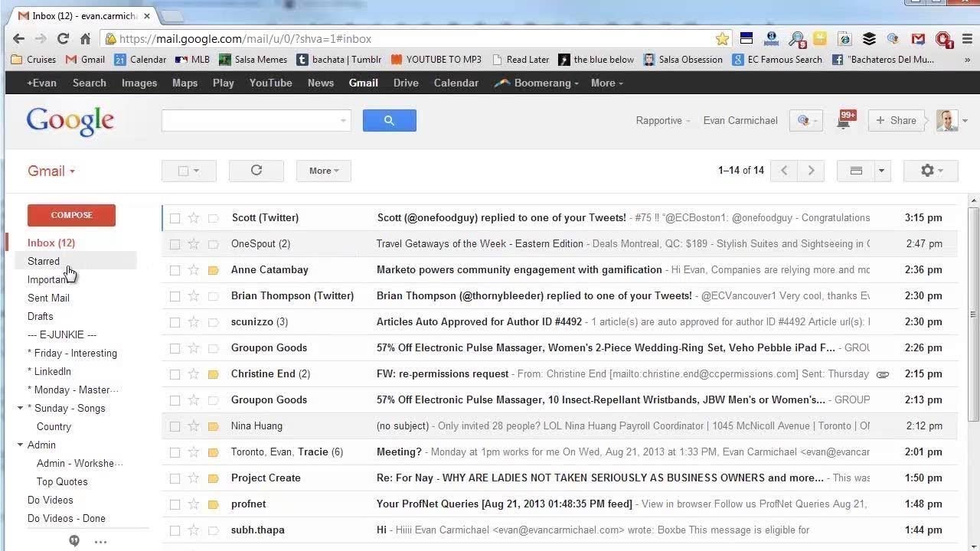
Task: Open the Gmail extension icon in browser toolbar
Action: 918,38
